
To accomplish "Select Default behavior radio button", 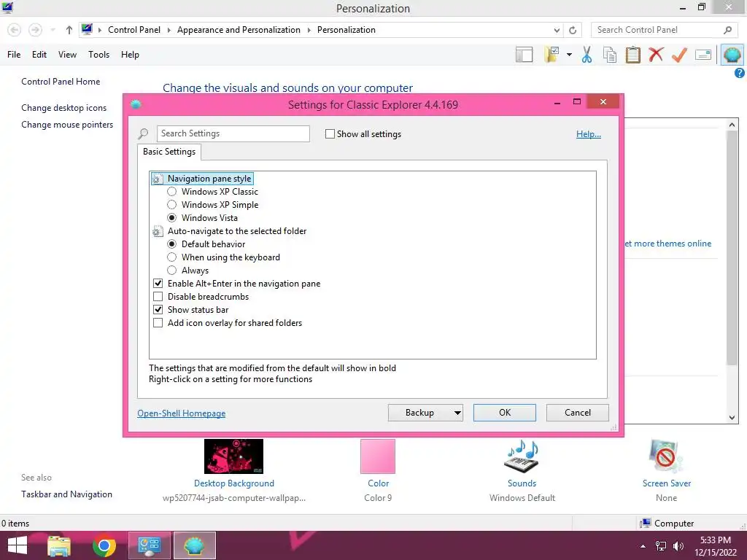I will [x=172, y=244].
